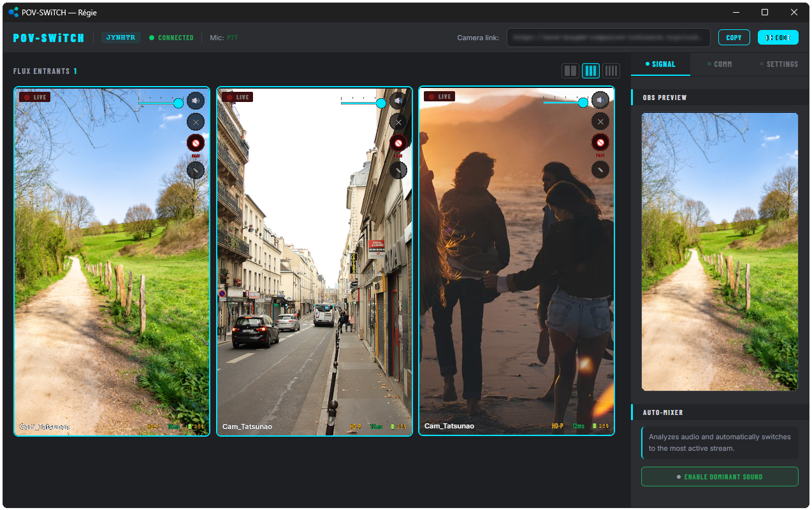The height and width of the screenshot is (510, 812).
Task: Show the QR CODE for camera link
Action: click(x=778, y=38)
